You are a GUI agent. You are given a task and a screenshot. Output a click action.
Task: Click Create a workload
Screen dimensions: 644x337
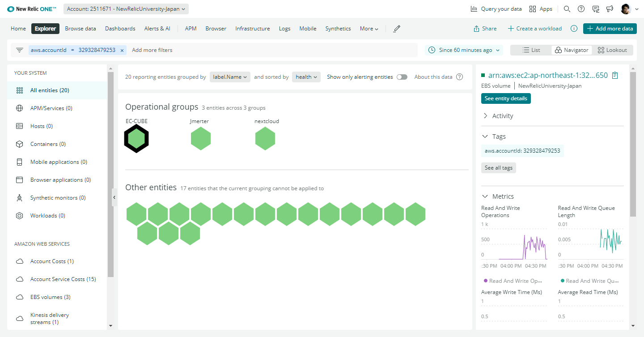click(535, 29)
